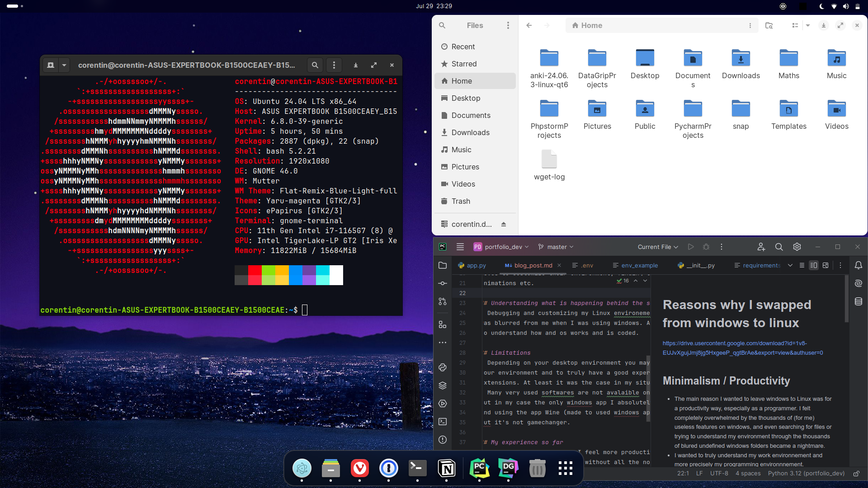The width and height of the screenshot is (868, 488).
Task: Switch to the env_example editor tab
Action: click(x=635, y=265)
